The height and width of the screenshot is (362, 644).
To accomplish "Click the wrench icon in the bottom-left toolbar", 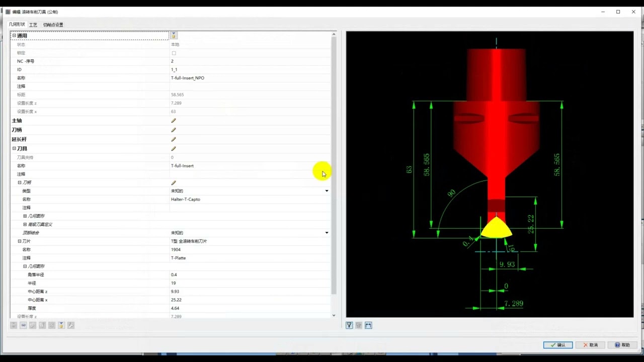I will pos(71,325).
